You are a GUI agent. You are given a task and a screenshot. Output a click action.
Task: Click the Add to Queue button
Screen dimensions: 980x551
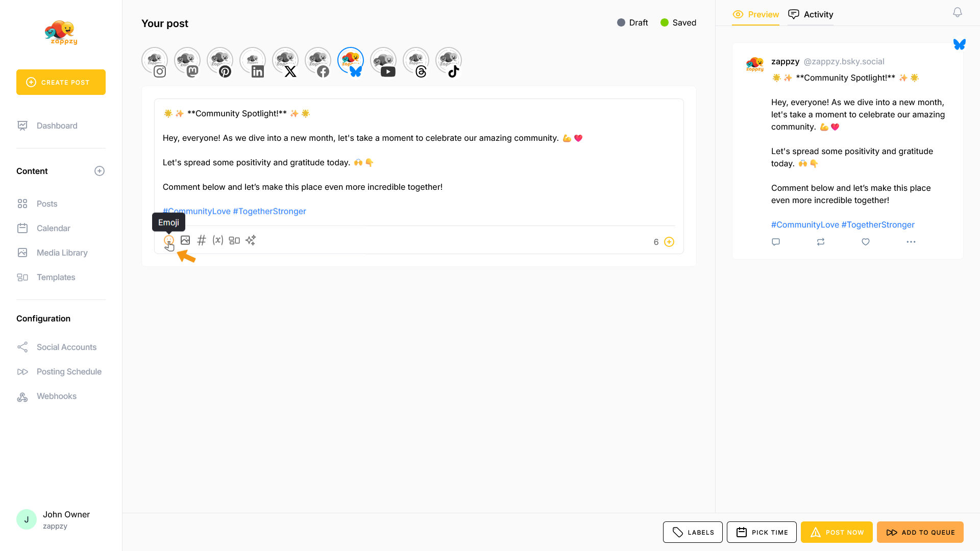[x=920, y=532]
